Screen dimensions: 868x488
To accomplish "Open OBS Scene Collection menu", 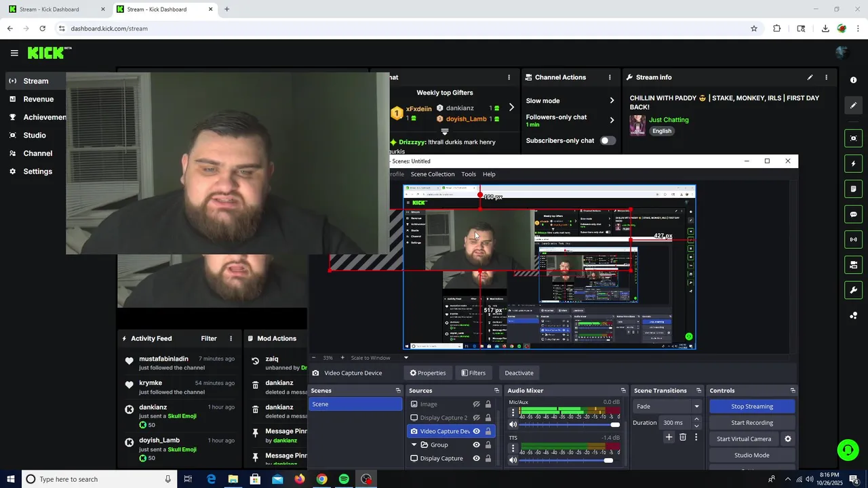I will point(432,174).
